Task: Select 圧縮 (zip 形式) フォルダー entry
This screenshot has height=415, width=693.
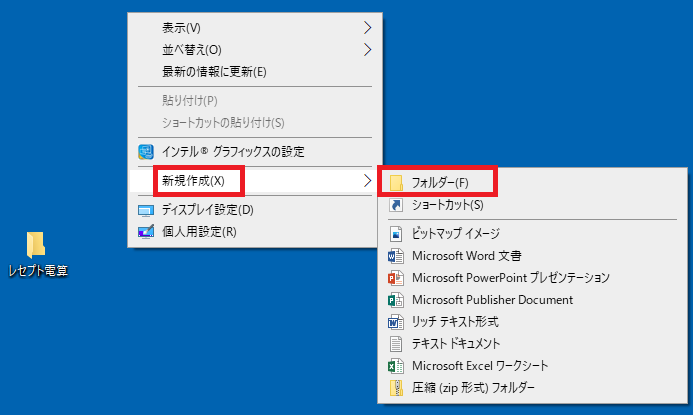Action: coord(532,388)
